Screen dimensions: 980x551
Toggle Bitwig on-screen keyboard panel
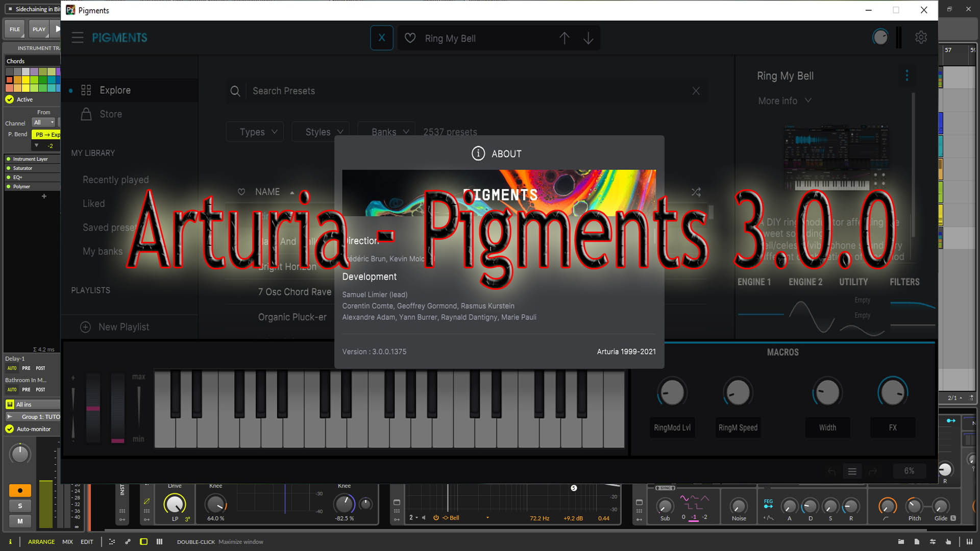[x=969, y=542]
